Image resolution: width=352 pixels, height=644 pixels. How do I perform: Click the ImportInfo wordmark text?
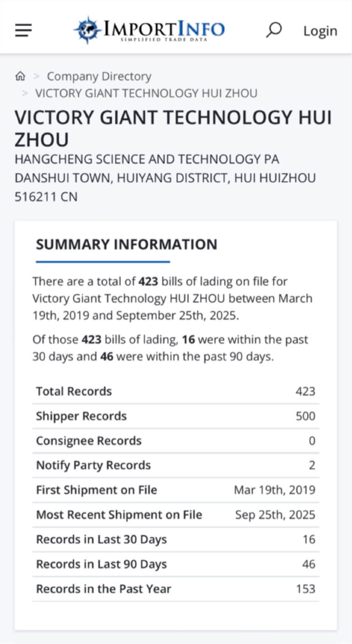click(x=165, y=29)
